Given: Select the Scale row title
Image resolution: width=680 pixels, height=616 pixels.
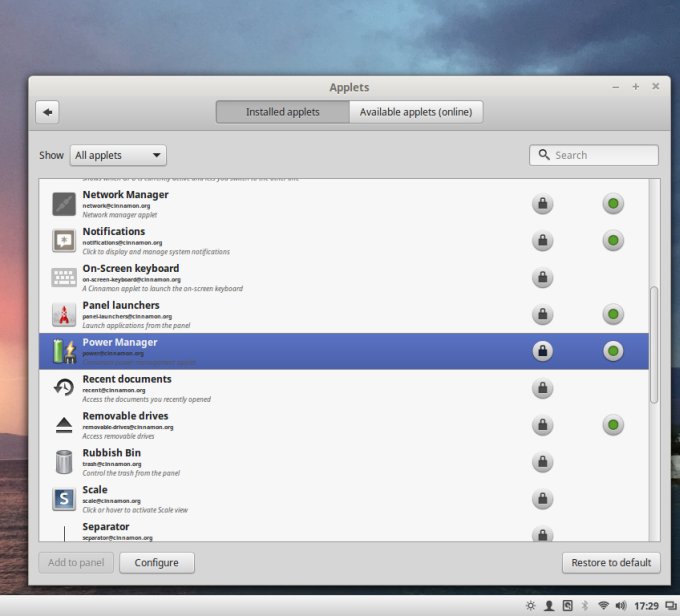Looking at the screenshot, I should 95,489.
